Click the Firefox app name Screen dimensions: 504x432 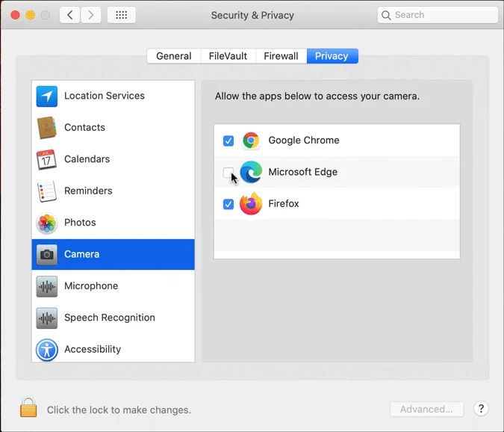tap(284, 203)
